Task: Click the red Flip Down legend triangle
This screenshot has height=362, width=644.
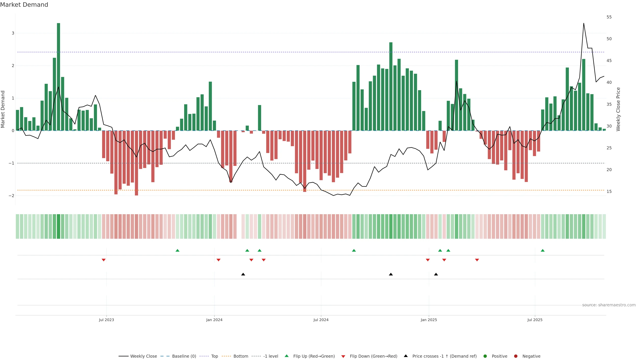Action: (x=343, y=356)
